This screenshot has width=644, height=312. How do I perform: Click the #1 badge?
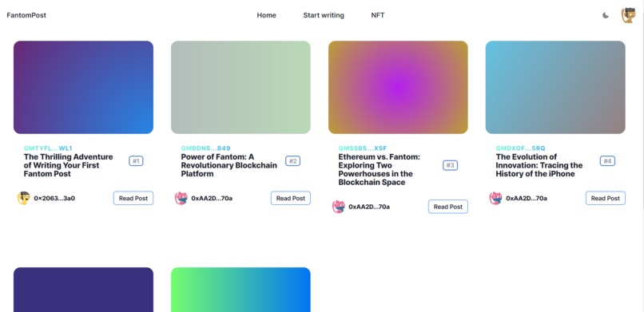click(x=136, y=161)
